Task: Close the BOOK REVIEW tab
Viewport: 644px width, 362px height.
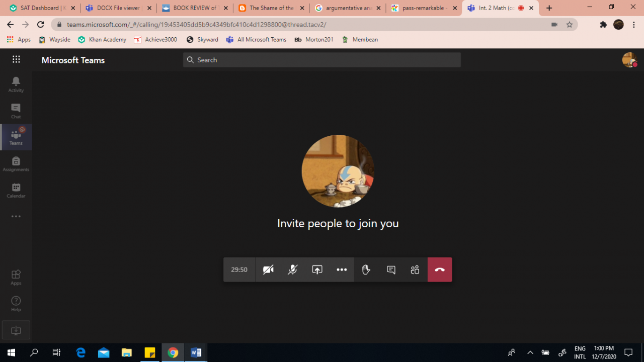Action: 225,8
